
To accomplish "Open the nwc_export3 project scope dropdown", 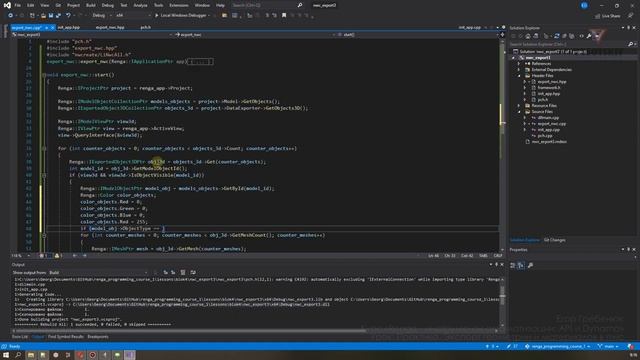I will (x=93, y=35).
